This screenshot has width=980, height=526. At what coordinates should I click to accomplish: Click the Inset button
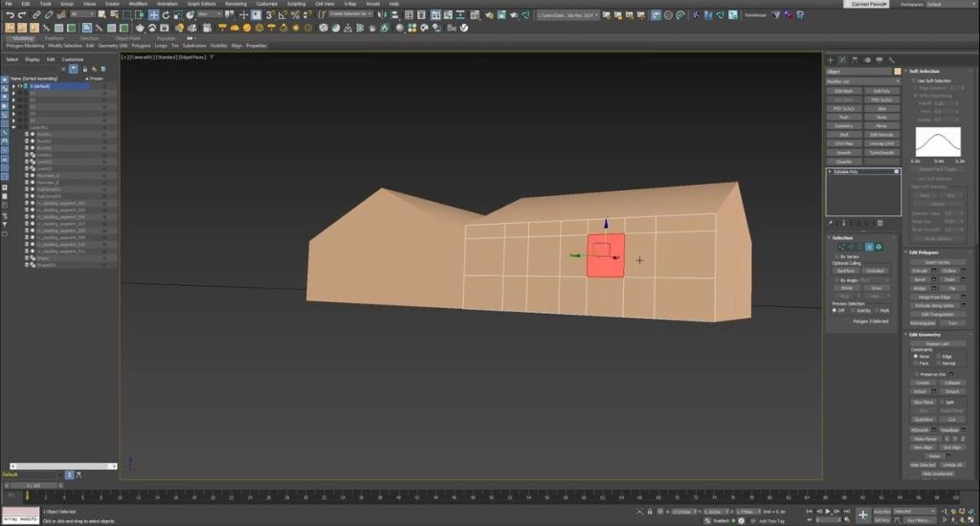(x=949, y=279)
